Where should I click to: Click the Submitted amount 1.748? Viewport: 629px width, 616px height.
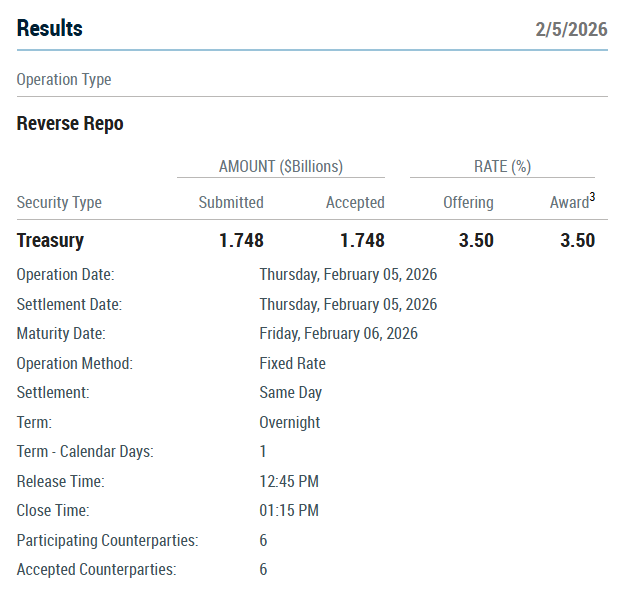(x=241, y=241)
